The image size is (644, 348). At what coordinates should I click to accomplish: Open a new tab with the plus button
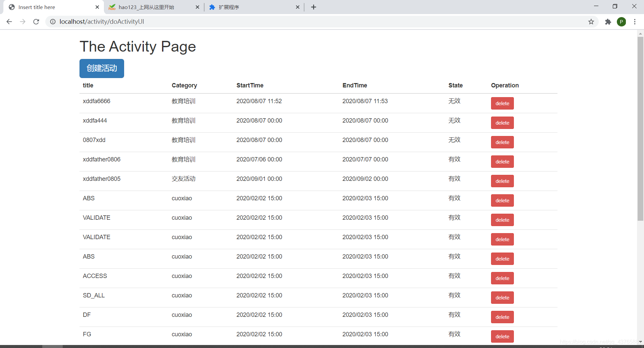pos(314,7)
